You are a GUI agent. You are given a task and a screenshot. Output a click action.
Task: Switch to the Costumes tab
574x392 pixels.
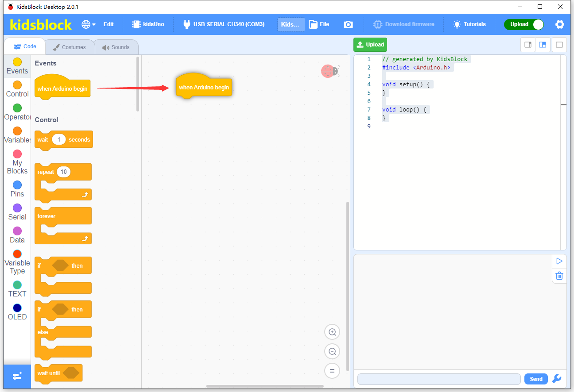tap(70, 47)
